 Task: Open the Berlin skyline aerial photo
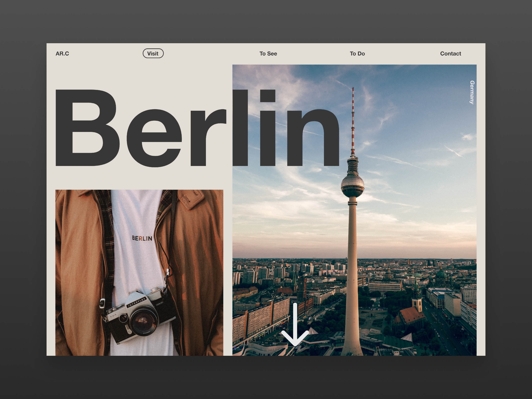[x=354, y=210]
